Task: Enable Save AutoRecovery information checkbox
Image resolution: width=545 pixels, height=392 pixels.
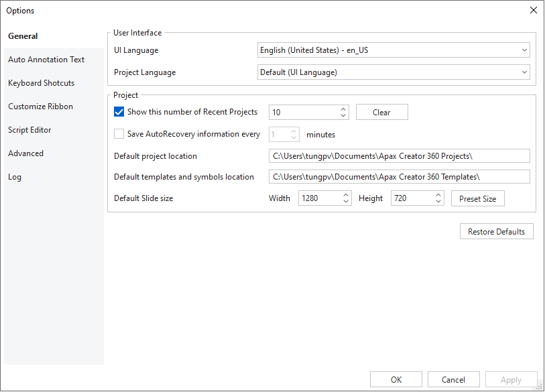Action: pos(119,134)
